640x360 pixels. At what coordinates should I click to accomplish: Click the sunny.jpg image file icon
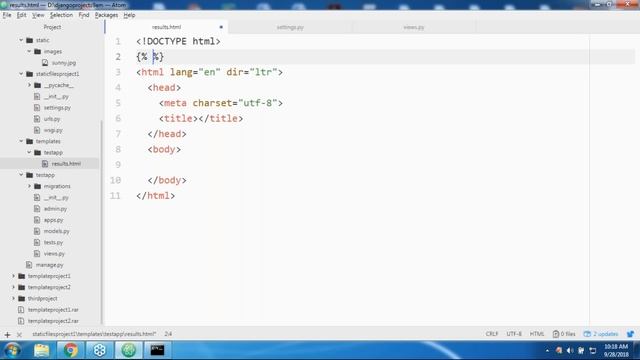pos(45,63)
